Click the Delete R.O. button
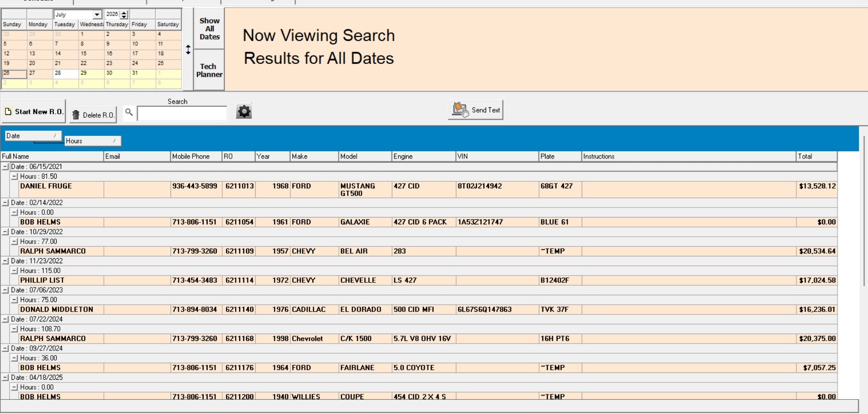The image size is (868, 414). [x=93, y=115]
